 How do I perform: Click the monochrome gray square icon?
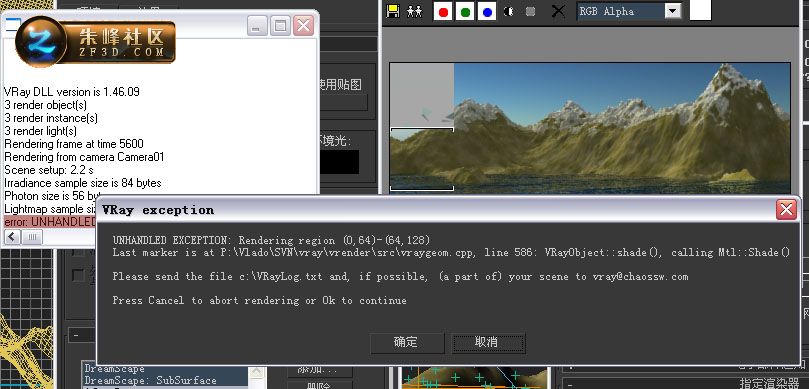pos(530,11)
